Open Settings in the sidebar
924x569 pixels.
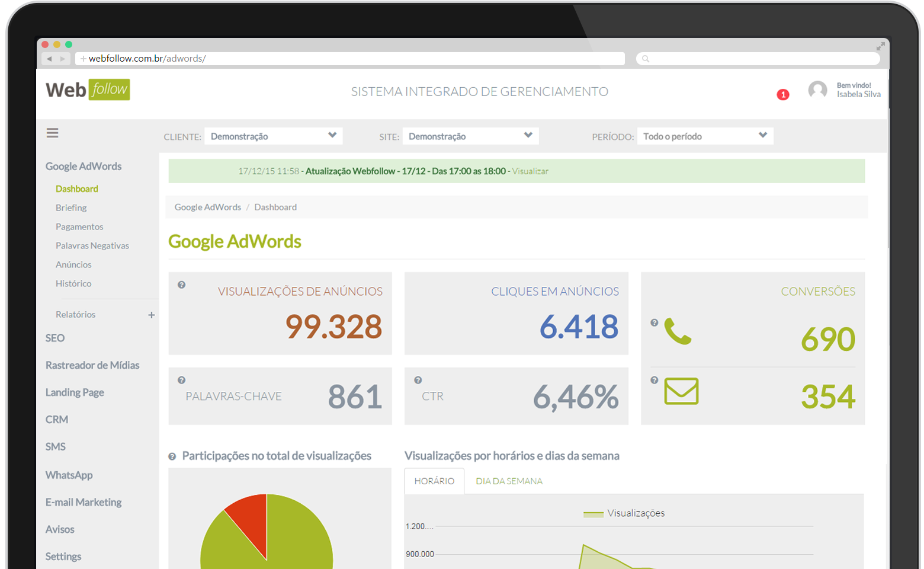(x=63, y=557)
